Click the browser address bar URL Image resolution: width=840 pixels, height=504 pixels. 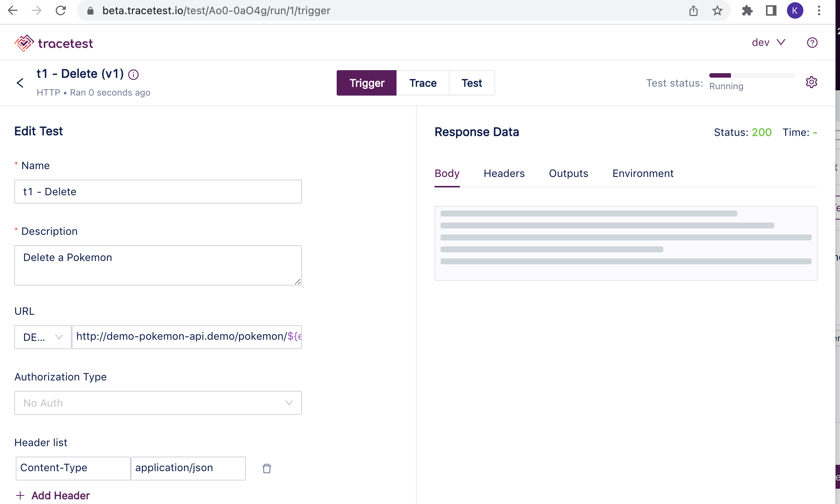point(216,10)
